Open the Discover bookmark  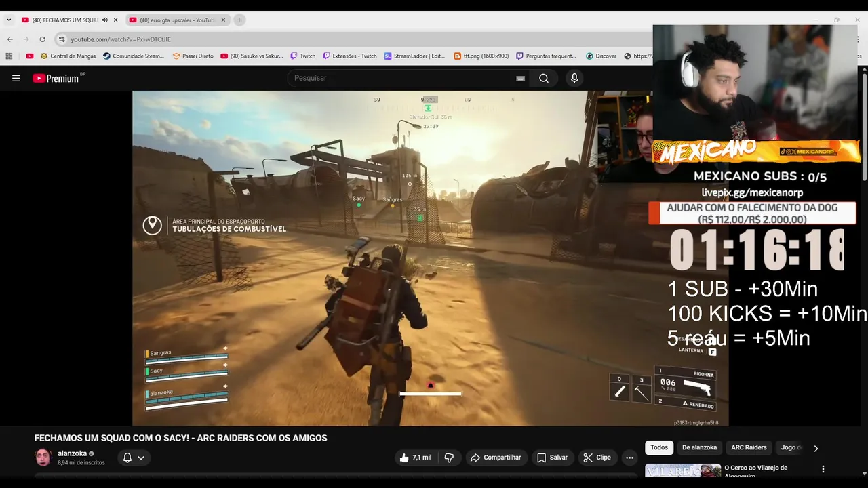[601, 56]
